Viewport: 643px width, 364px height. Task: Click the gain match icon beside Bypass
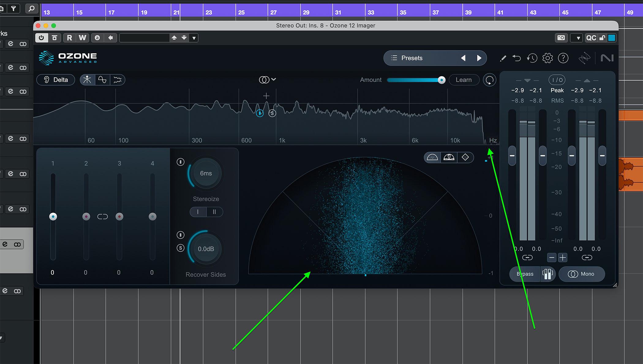(547, 274)
